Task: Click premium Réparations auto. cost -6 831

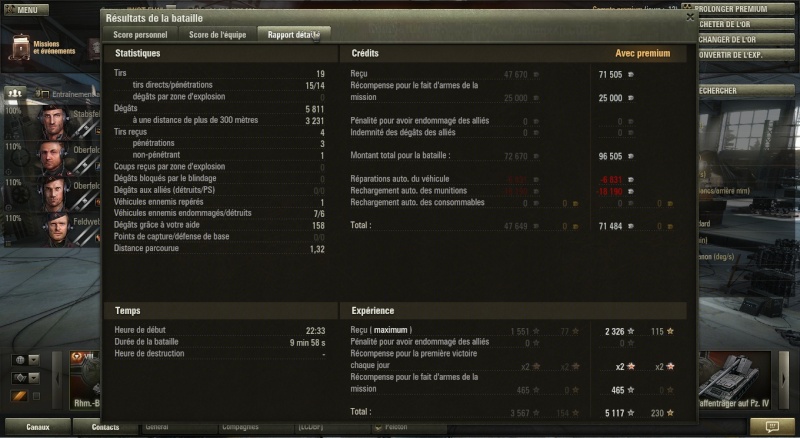Action: tap(611, 180)
